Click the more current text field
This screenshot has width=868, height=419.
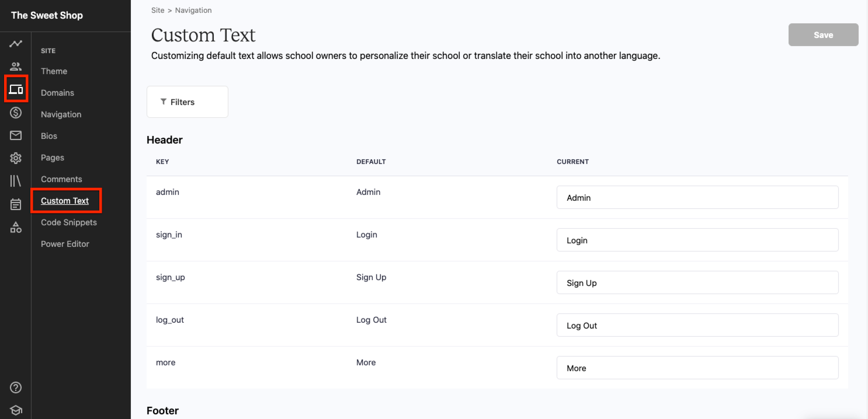coord(697,368)
